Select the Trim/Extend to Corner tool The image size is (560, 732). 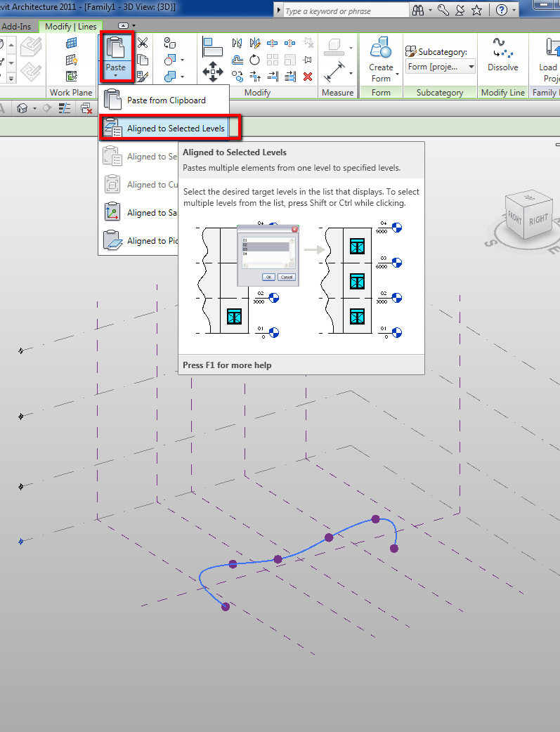point(255,76)
